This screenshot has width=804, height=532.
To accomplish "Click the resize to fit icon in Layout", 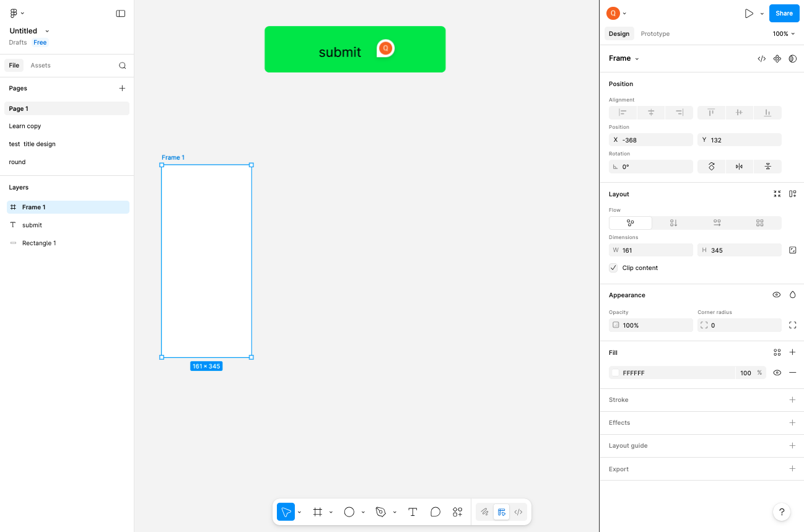I will tap(777, 194).
